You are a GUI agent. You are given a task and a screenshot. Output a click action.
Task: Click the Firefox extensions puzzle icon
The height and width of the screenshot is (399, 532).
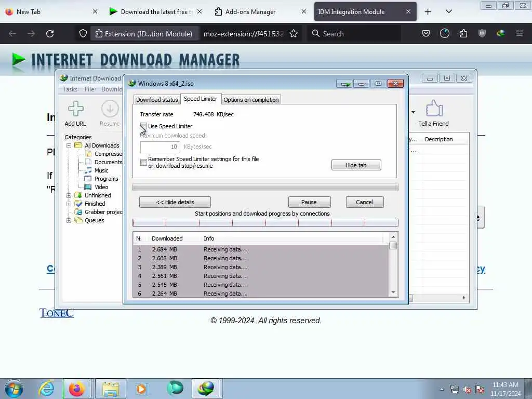pyautogui.click(x=463, y=34)
